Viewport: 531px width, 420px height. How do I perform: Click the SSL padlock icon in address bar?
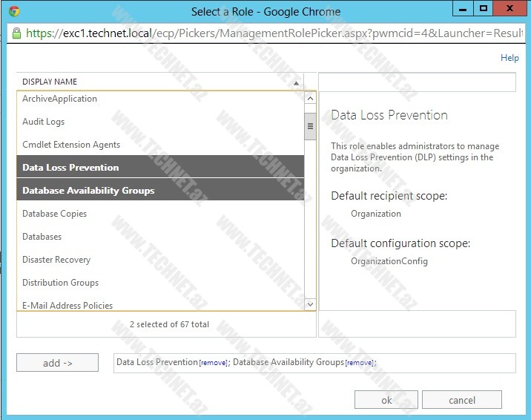16,33
